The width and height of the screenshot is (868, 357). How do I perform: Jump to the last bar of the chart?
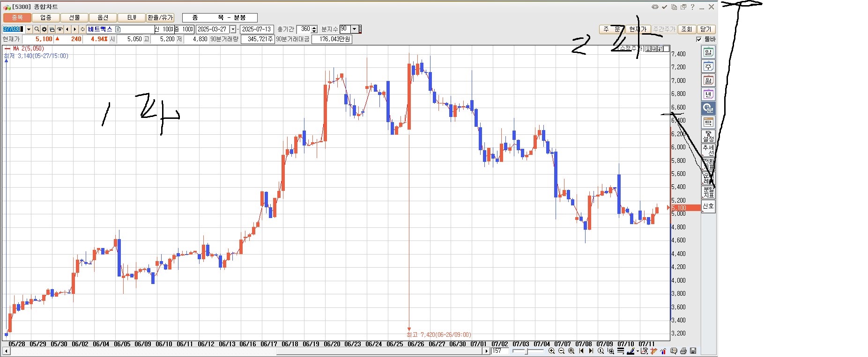(x=591, y=351)
